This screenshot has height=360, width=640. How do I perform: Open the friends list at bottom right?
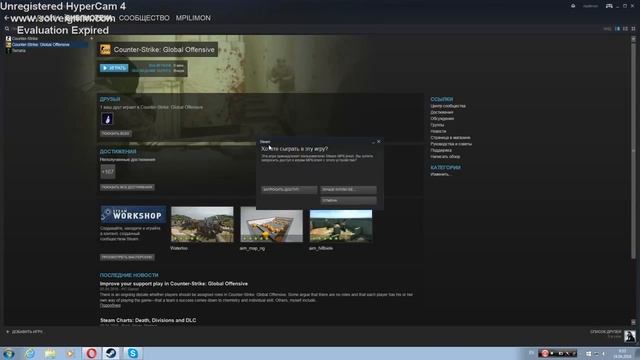pos(606,333)
